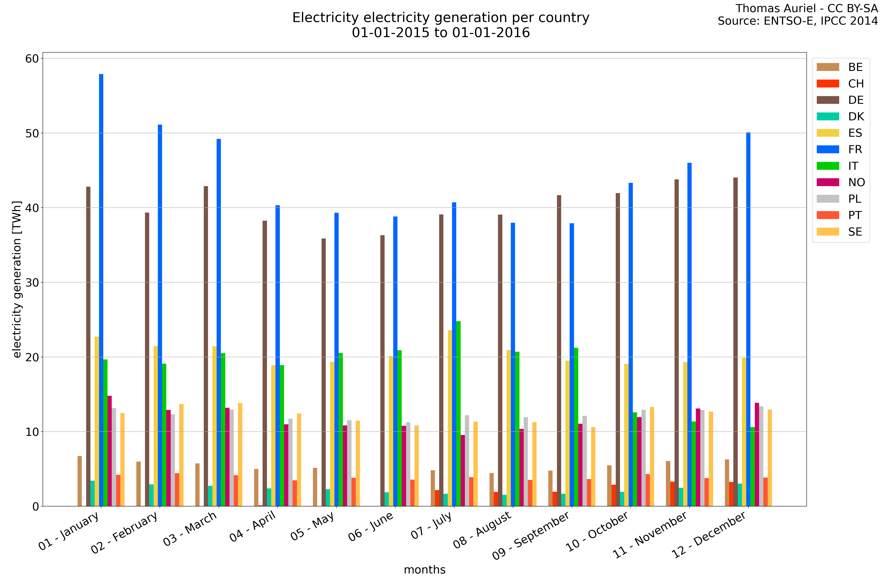This screenshot has height=588, width=882.
Task: Click the IT green legend swatch
Action: [828, 166]
